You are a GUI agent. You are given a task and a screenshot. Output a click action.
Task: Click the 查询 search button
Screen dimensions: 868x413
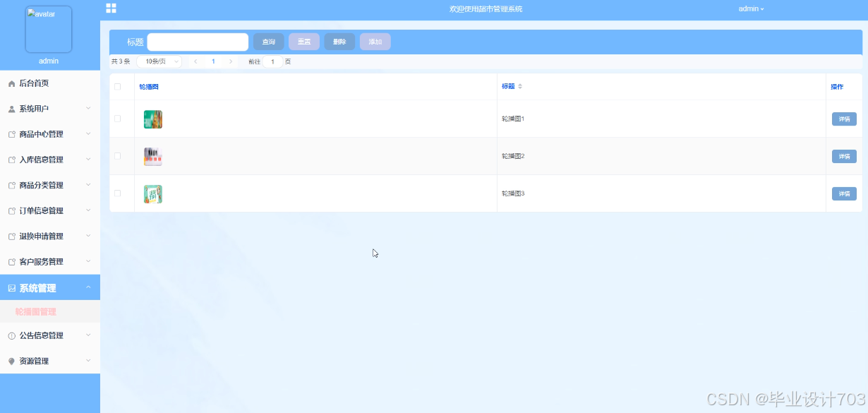point(269,42)
